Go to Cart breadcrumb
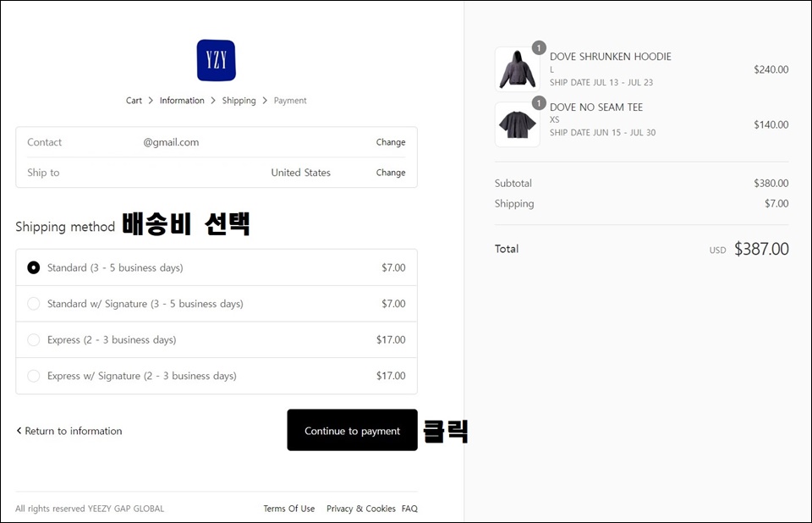The image size is (812, 523). click(x=134, y=101)
